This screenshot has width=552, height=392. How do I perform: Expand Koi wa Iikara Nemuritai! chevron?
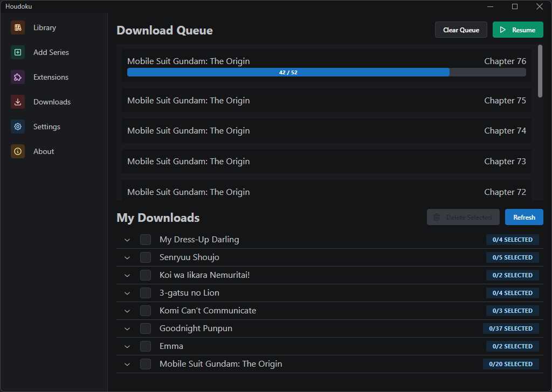(127, 275)
